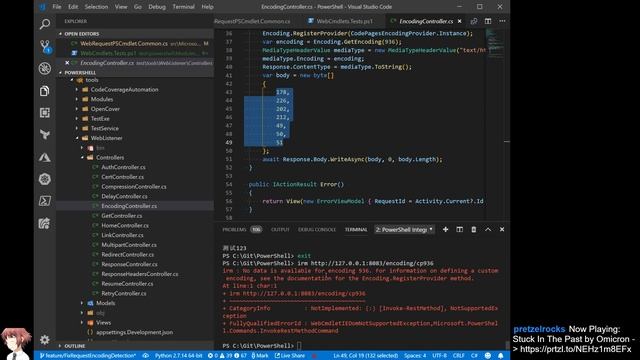Open the PowerShell command explorer icon
This screenshot has height=360, width=640.
(45, 201)
